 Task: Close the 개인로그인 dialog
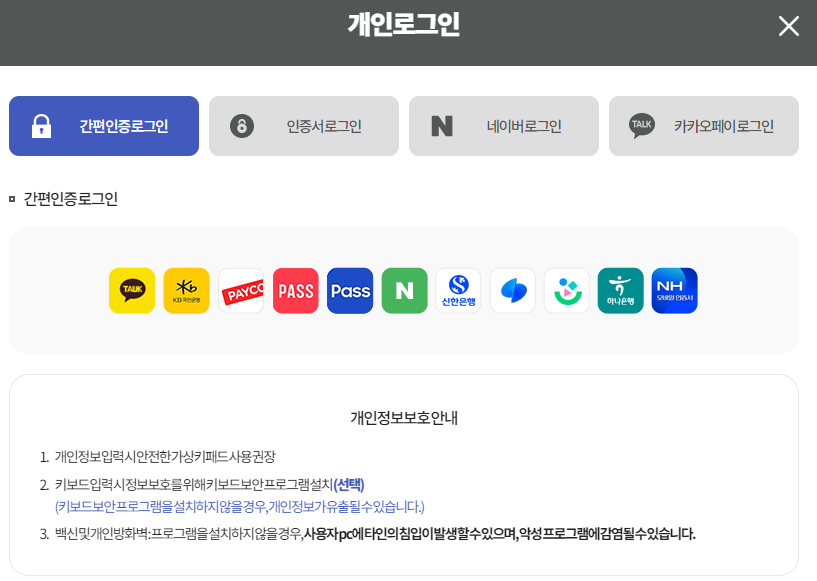tap(789, 26)
